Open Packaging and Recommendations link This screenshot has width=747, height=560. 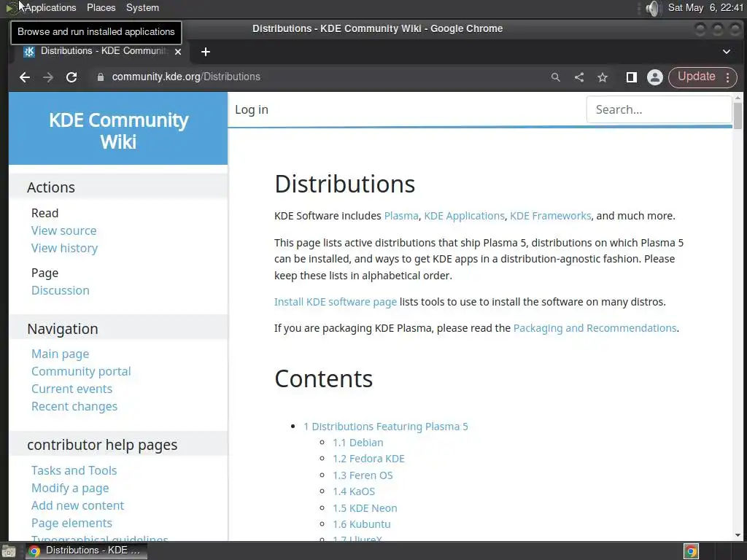[x=595, y=328]
